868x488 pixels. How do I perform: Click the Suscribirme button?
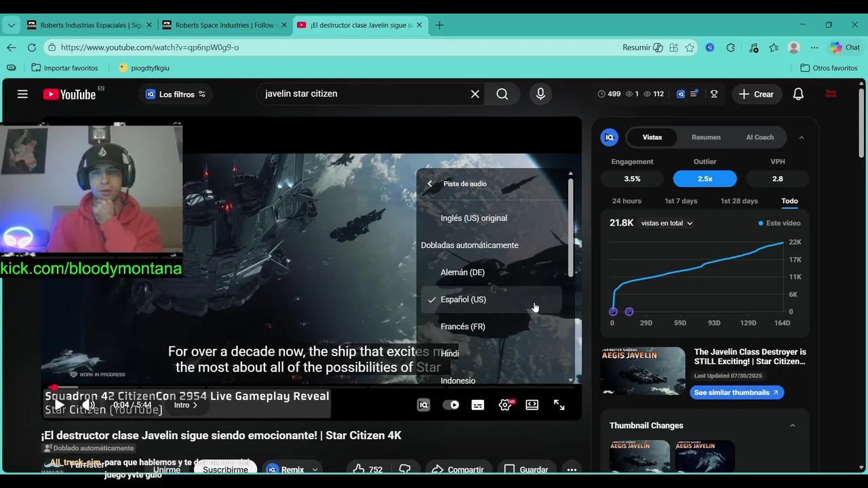click(225, 469)
